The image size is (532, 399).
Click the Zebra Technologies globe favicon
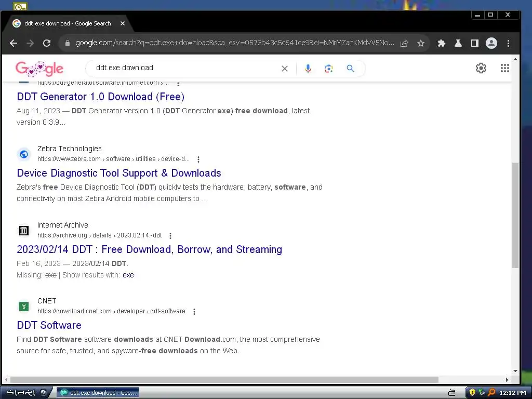[24, 154]
